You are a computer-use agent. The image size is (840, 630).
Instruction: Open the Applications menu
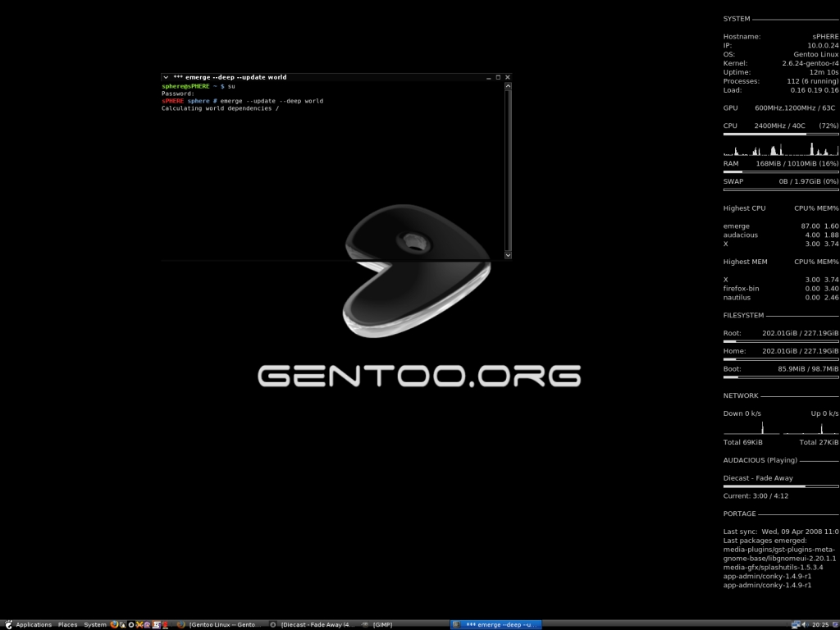[x=34, y=624]
